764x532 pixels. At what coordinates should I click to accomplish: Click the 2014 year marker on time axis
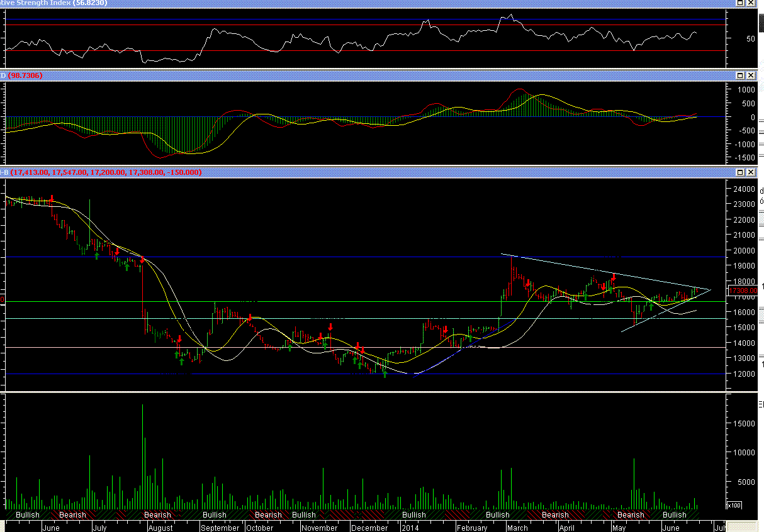[413, 528]
